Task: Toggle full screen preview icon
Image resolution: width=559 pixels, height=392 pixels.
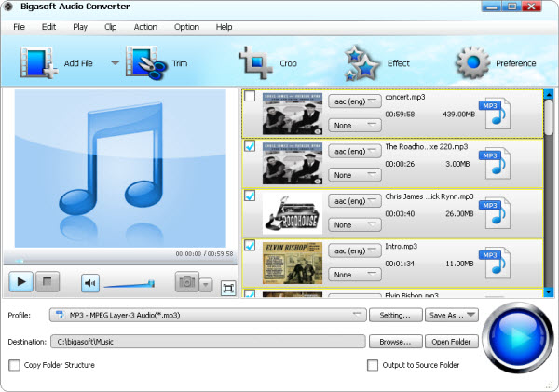Action: pos(228,288)
